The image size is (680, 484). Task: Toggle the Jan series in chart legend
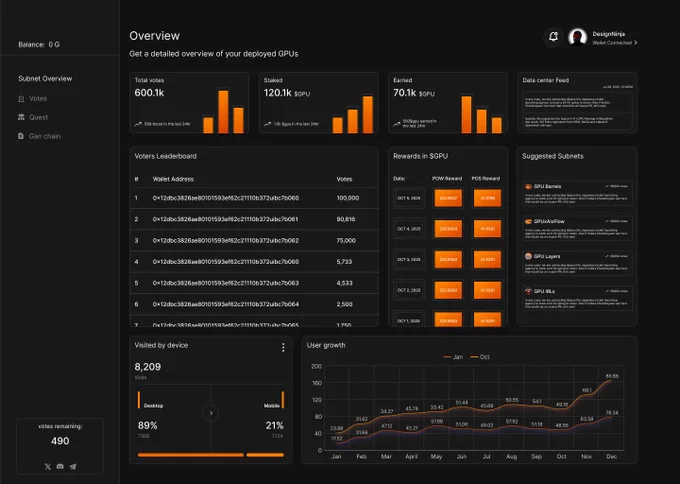(x=453, y=357)
